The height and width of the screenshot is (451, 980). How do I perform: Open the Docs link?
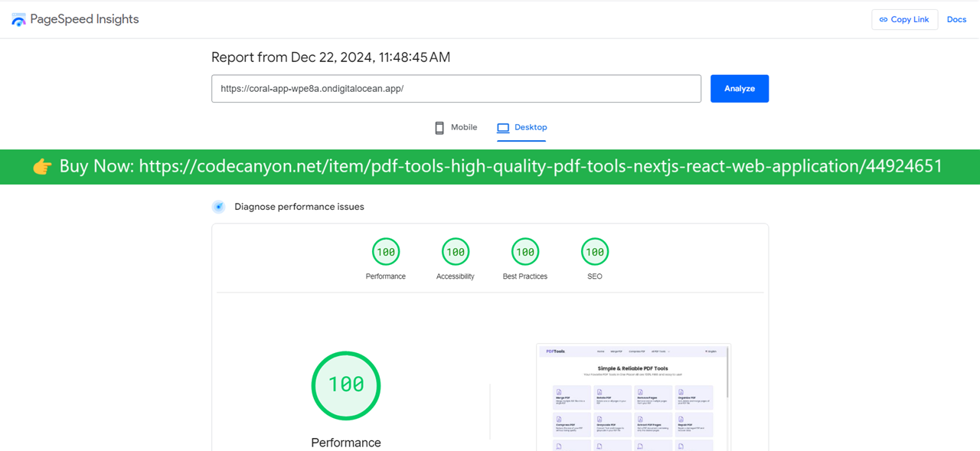coord(956,19)
